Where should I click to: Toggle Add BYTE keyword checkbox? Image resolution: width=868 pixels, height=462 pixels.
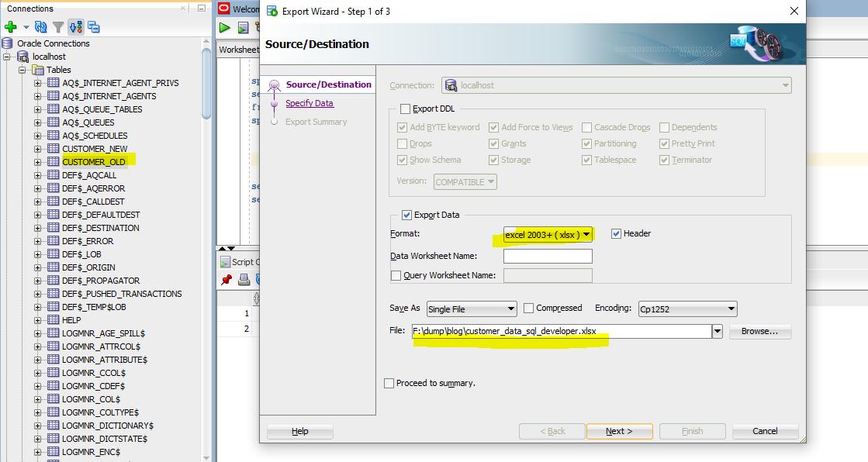click(x=403, y=127)
